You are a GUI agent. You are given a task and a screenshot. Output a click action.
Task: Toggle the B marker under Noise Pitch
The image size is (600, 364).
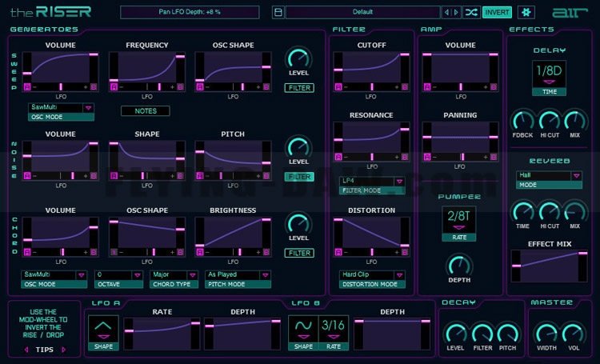point(266,176)
